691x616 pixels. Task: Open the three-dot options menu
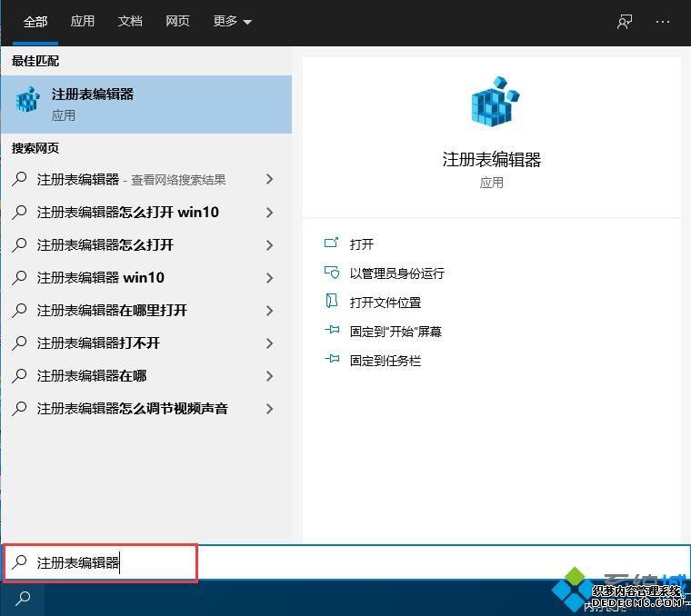pos(663,22)
